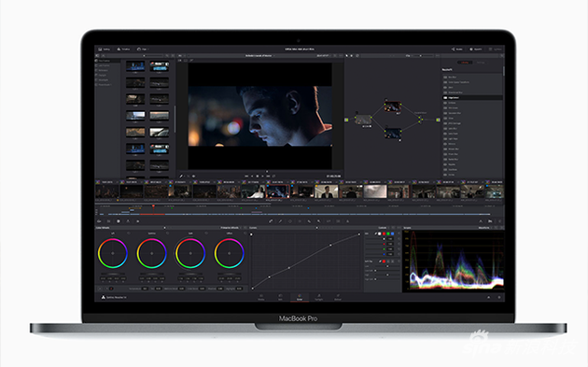The width and height of the screenshot is (588, 367).
Task: Click the Timeline button in top toolbar
Action: [123, 49]
